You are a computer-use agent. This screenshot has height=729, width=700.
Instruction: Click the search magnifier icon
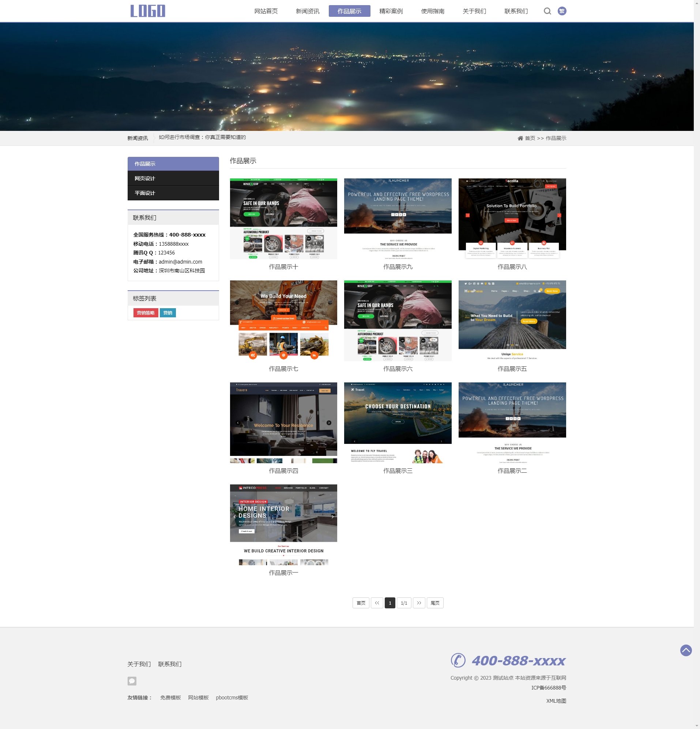coord(547,11)
